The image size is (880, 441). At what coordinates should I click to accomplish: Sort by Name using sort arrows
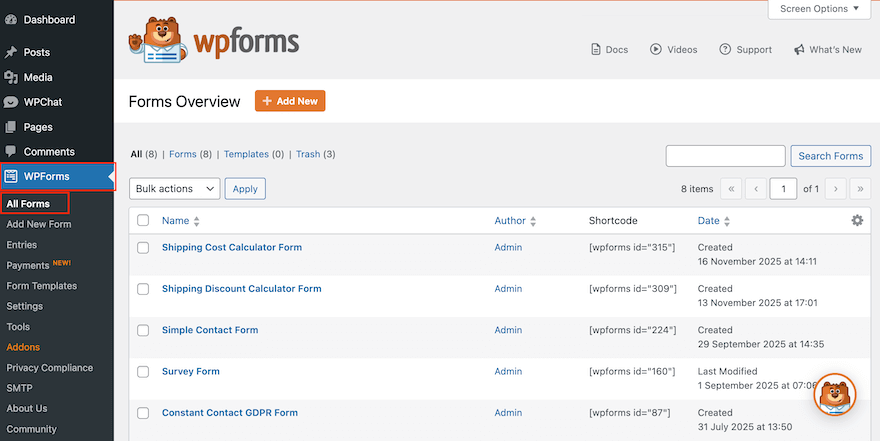[x=196, y=222]
